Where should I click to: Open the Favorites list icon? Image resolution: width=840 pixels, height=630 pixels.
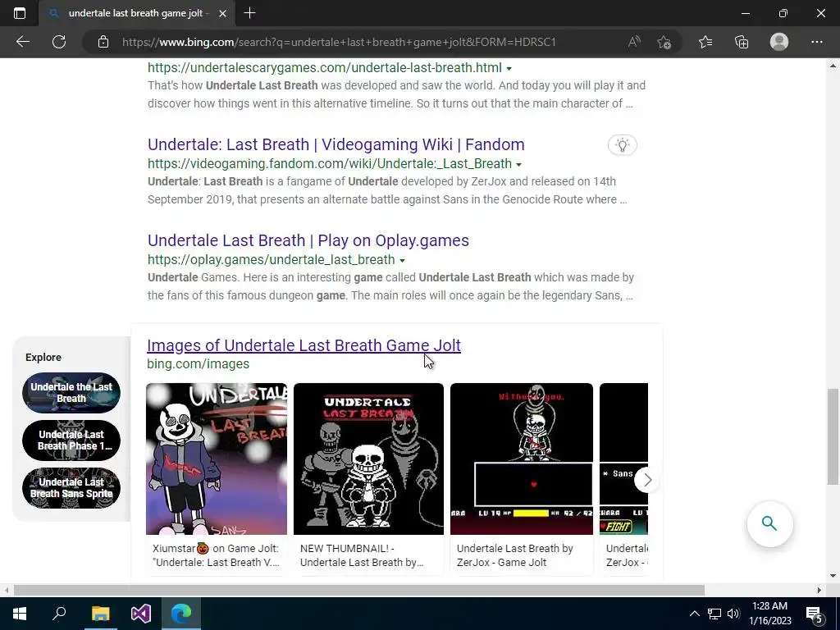(x=705, y=42)
